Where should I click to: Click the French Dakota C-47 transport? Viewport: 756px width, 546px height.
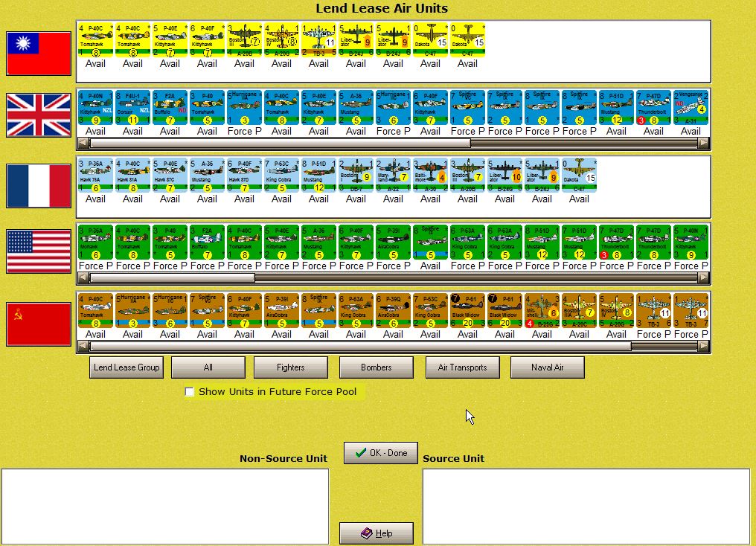[x=579, y=176]
